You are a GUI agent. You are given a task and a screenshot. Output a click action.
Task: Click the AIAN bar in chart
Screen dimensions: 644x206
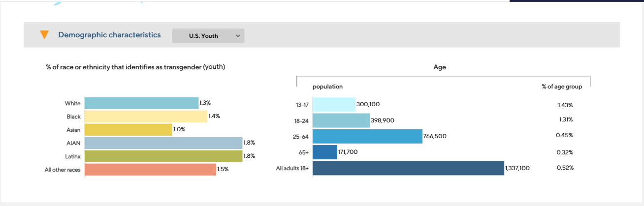[x=163, y=143]
